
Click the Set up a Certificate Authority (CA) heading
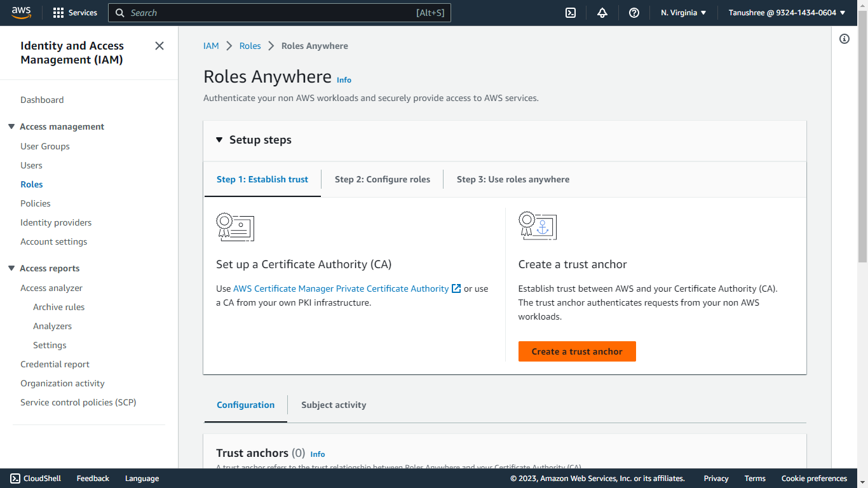(x=304, y=264)
